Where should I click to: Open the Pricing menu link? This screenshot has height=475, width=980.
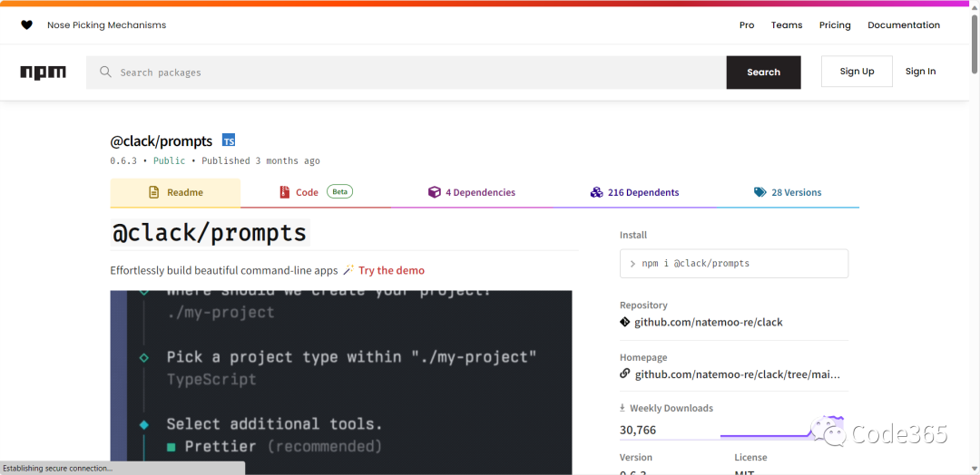[x=835, y=25]
